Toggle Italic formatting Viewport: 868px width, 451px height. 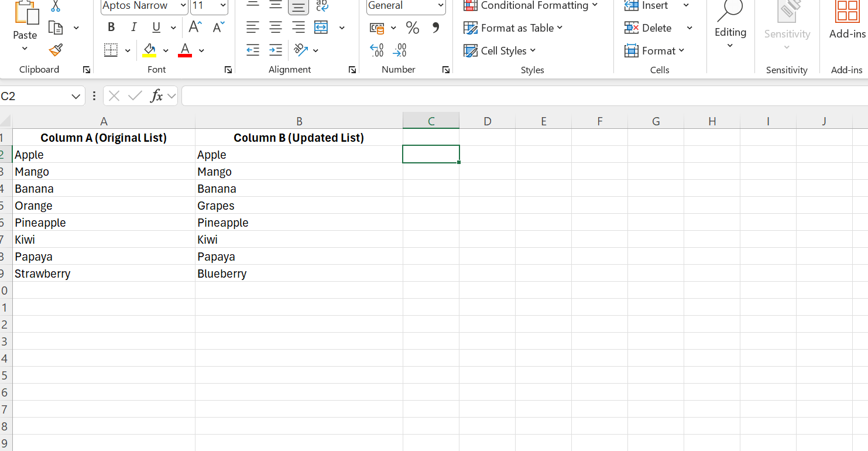click(x=133, y=28)
